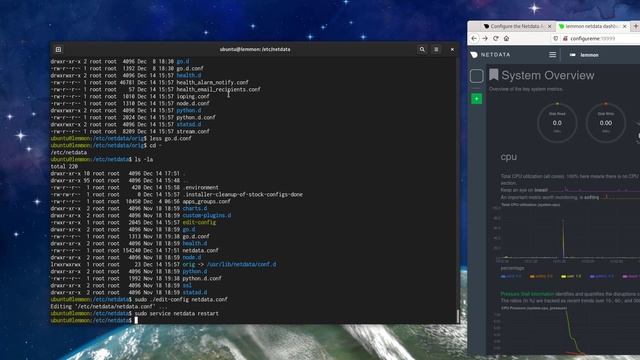Select the lemmon node in header
The width and height of the screenshot is (640, 360).
coord(584,55)
